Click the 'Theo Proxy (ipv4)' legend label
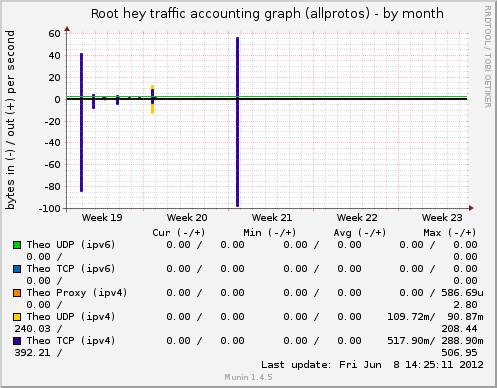This screenshot has height=388, width=497. pos(77,293)
